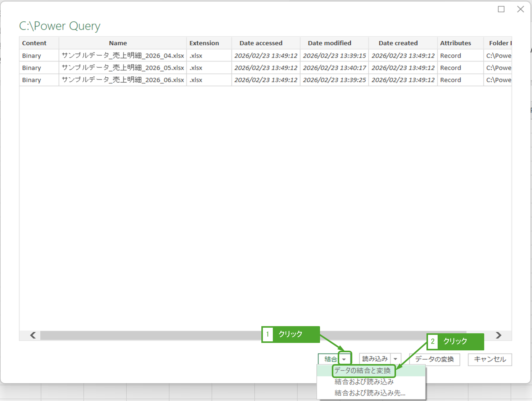Select the 売上明細_2026_05.xlsx file name cell
This screenshot has width=532, height=401.
click(123, 68)
